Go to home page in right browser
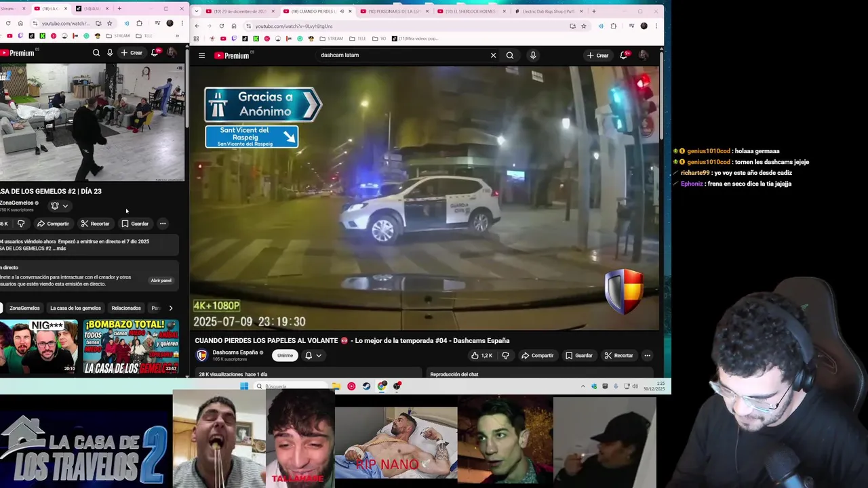The height and width of the screenshot is (488, 868). pyautogui.click(x=234, y=26)
